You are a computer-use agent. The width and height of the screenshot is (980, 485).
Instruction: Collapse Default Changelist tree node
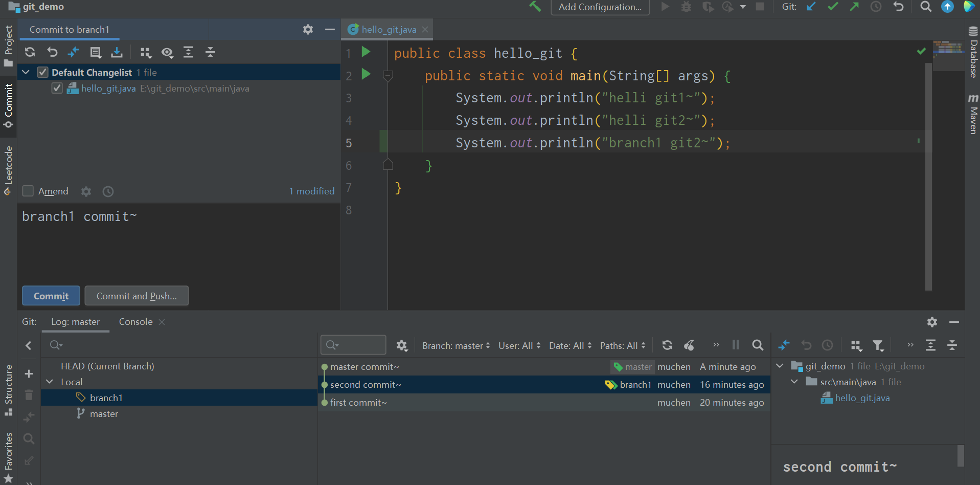(x=26, y=72)
